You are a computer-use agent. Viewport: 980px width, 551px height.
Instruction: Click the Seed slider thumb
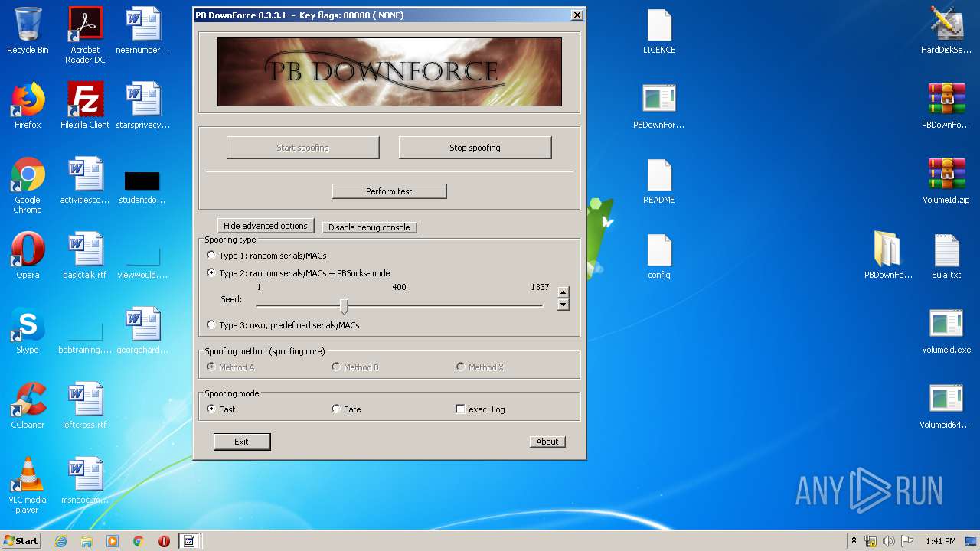point(345,306)
